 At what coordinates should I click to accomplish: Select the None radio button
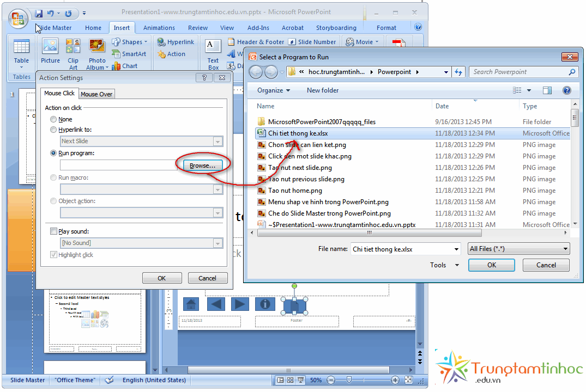tap(53, 119)
